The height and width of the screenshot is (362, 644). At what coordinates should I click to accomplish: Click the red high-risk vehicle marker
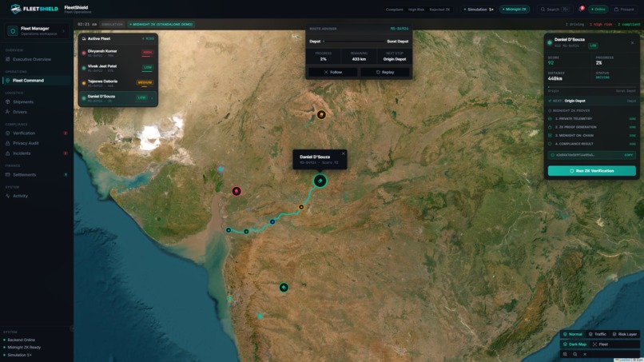pos(237,191)
